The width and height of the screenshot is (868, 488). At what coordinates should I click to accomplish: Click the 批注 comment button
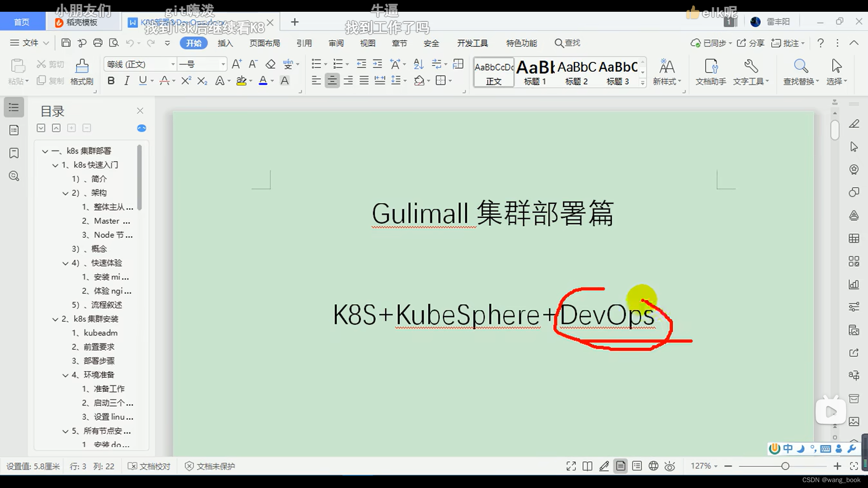(x=788, y=43)
